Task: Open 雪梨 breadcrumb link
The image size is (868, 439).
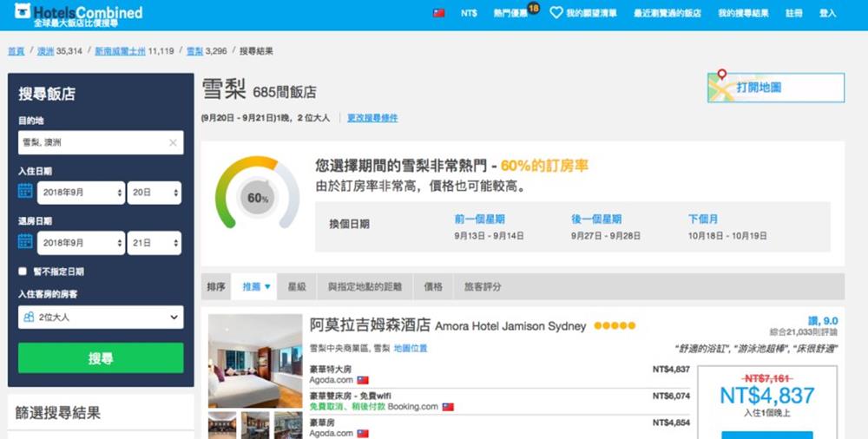Action: (x=194, y=51)
